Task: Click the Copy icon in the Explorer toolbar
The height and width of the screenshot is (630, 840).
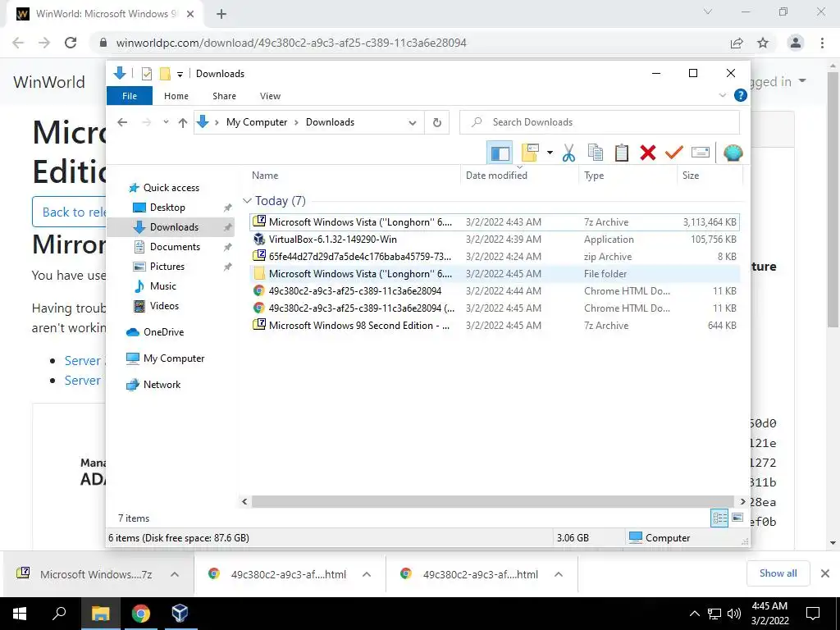Action: tap(596, 153)
